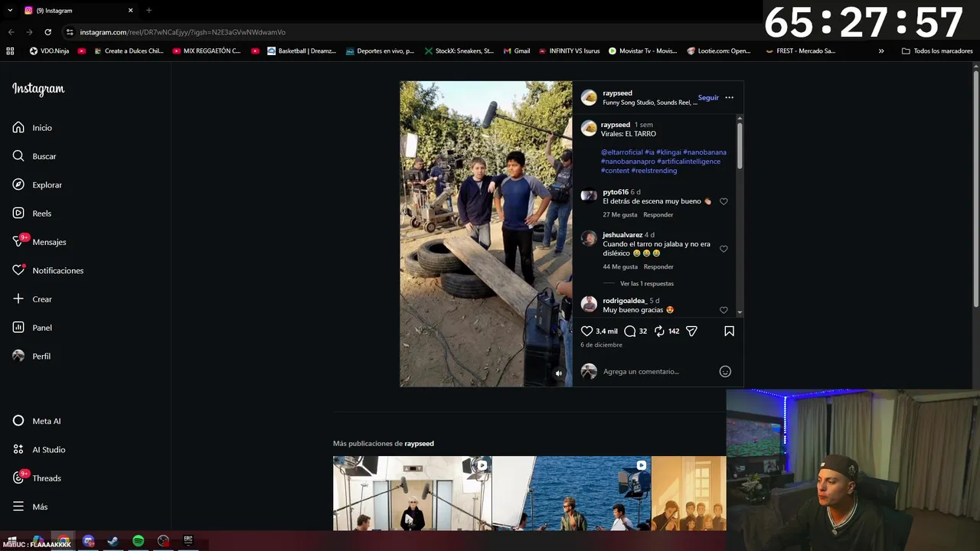
Task: Open Gmail bookmark
Action: (517, 51)
